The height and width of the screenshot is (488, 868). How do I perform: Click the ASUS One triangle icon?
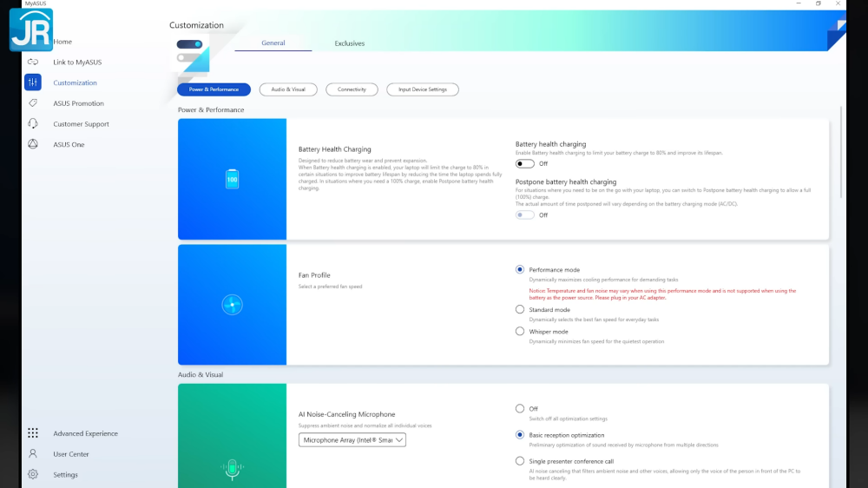click(33, 144)
